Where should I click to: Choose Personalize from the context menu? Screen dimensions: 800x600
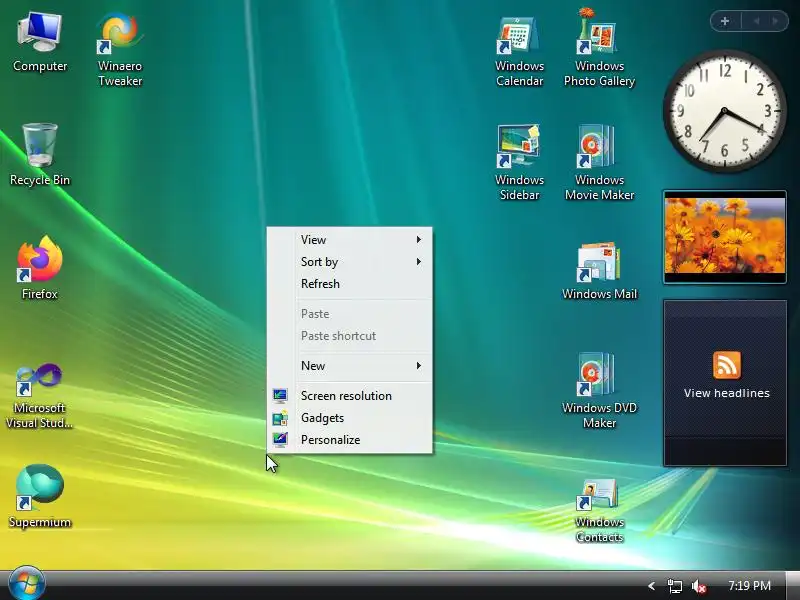349,440
